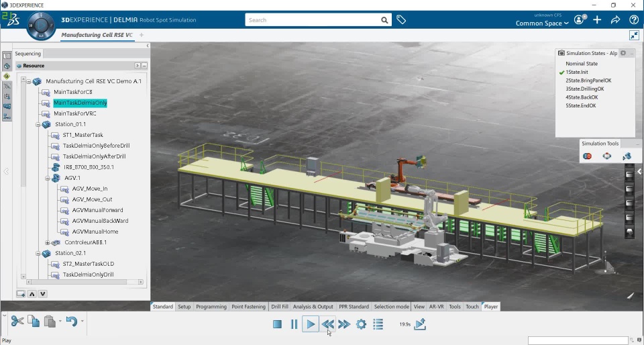644x345 pixels.
Task: Open the Common Space dropdown
Action: click(x=542, y=23)
